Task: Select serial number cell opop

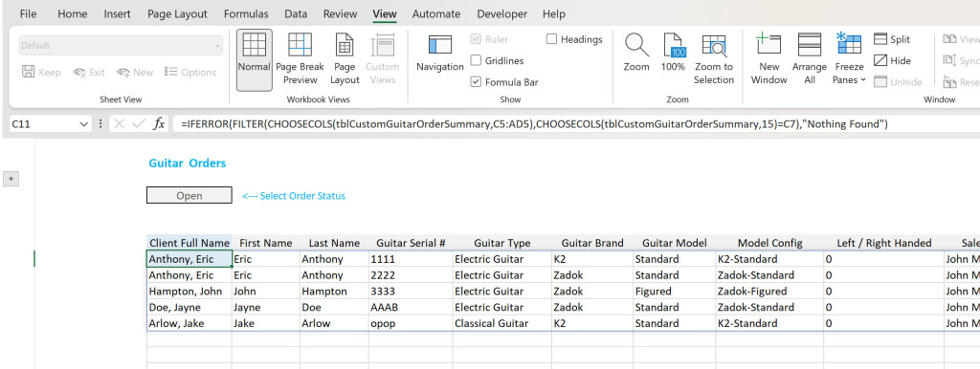Action: 411,324
